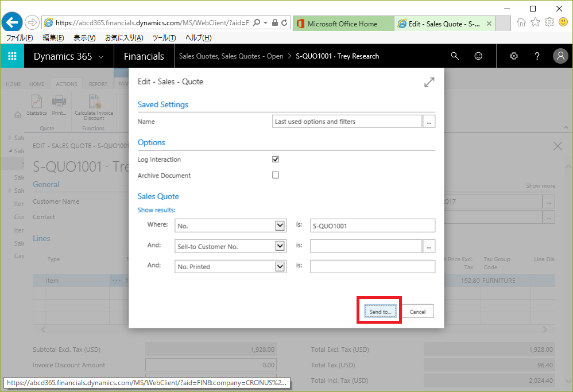Click the Statistics ribbon icon

tap(37, 105)
